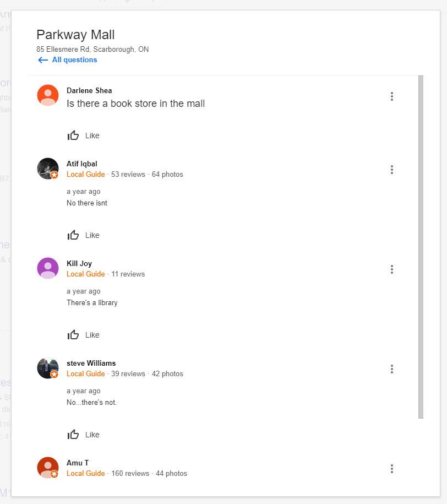Like Atif Iqbal's answer
The width and height of the screenshot is (447, 504).
click(x=84, y=235)
